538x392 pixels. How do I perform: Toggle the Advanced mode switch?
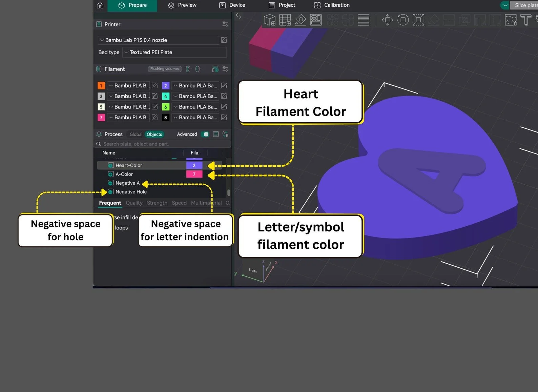[205, 134]
